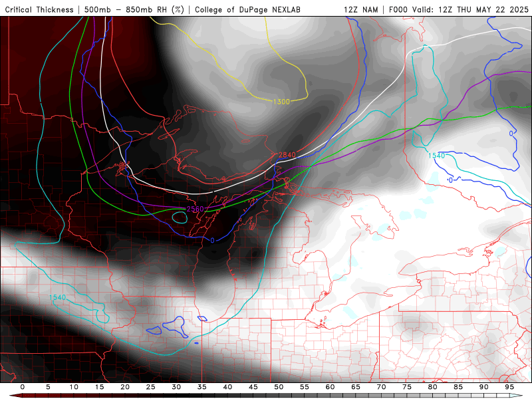Select the color scale tick label 30
This screenshot has width=532, height=399.
[176, 387]
